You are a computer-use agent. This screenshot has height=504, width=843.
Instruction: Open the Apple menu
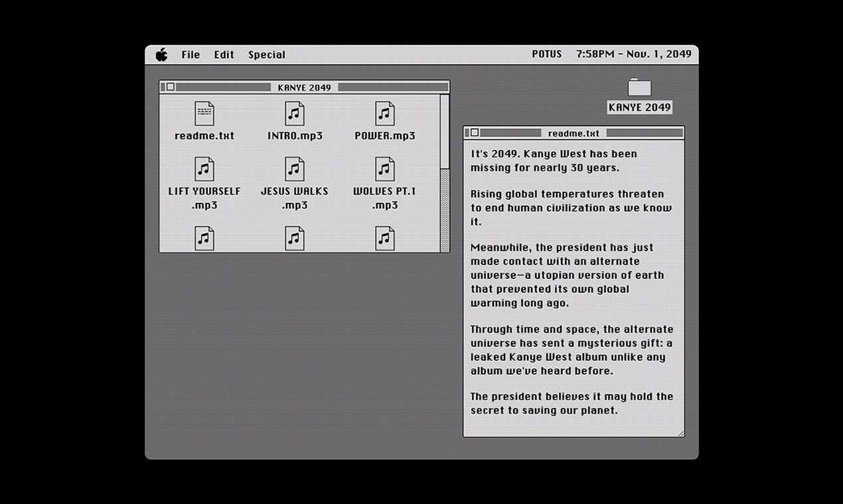162,54
